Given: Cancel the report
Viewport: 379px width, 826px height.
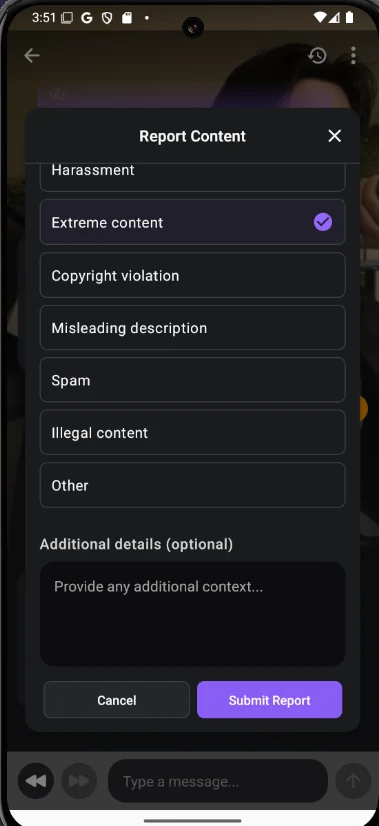Looking at the screenshot, I should [x=116, y=700].
